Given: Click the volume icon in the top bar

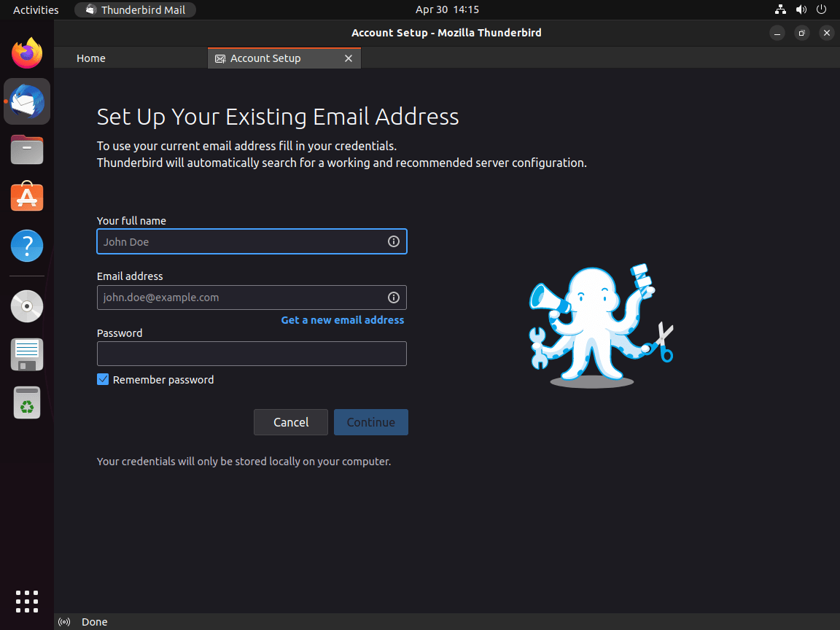Looking at the screenshot, I should pos(801,9).
